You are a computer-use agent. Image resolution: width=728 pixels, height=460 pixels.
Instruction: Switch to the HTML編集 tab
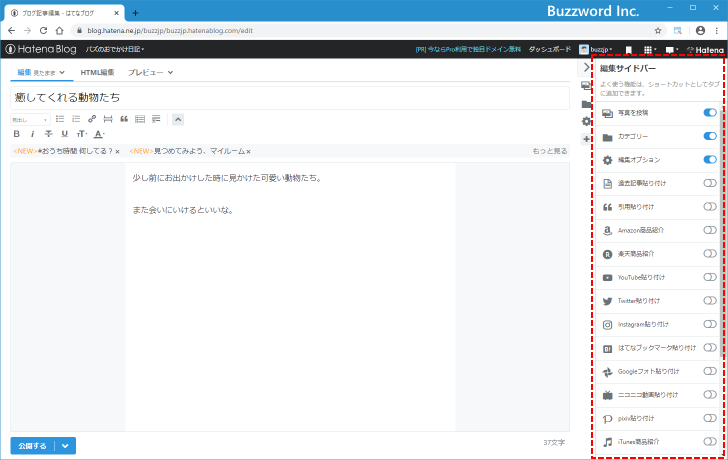pyautogui.click(x=98, y=72)
